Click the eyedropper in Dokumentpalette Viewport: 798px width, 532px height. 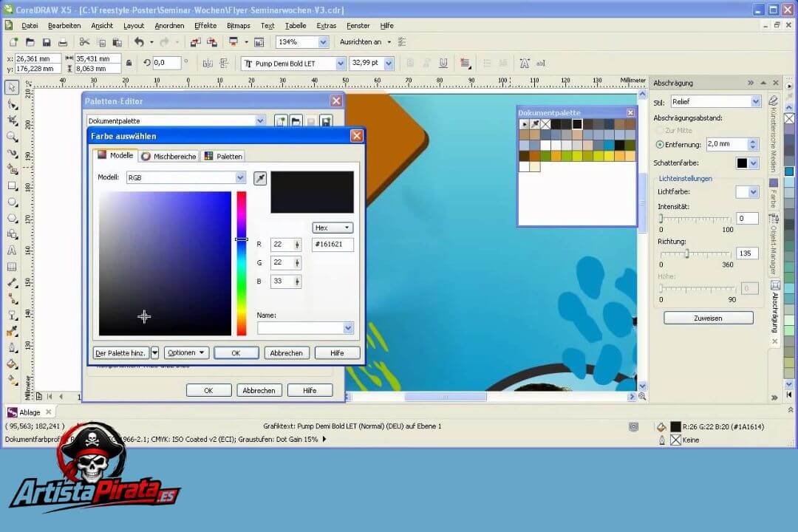pyautogui.click(x=535, y=123)
